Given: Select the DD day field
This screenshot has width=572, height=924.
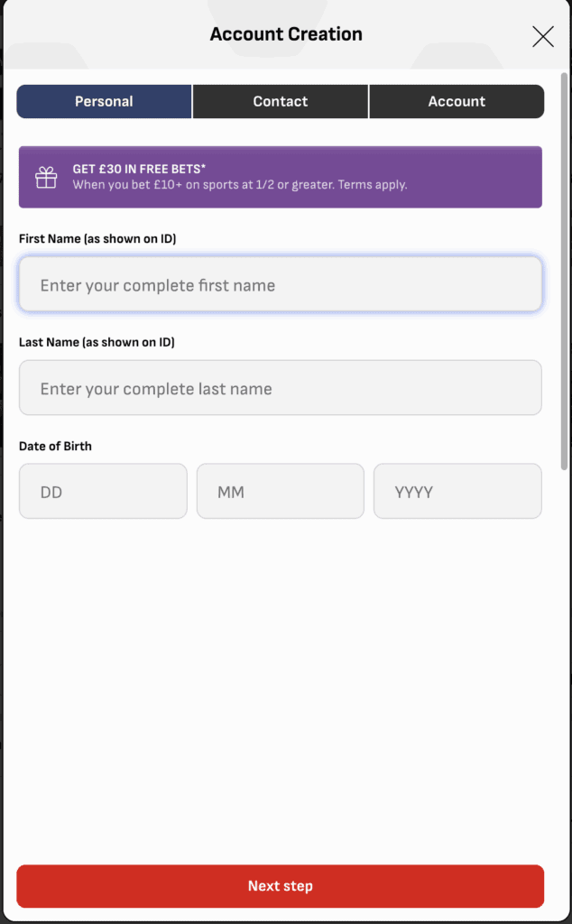Looking at the screenshot, I should pyautogui.click(x=103, y=492).
